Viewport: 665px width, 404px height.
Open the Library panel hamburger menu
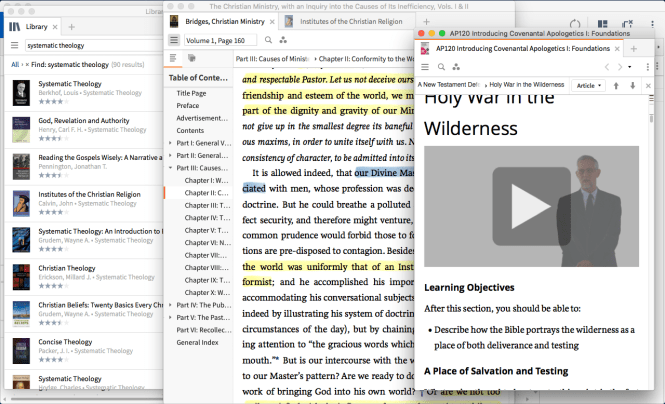pyautogui.click(x=16, y=45)
